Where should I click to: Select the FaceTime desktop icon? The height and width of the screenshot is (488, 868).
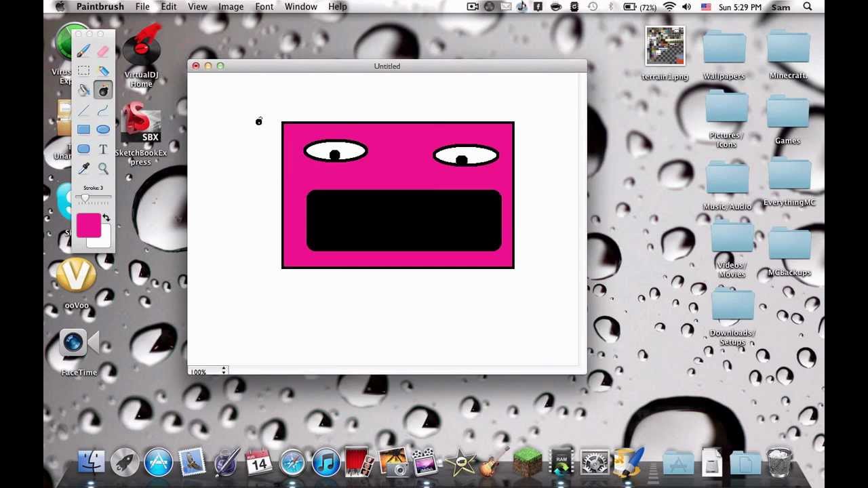[x=79, y=352]
